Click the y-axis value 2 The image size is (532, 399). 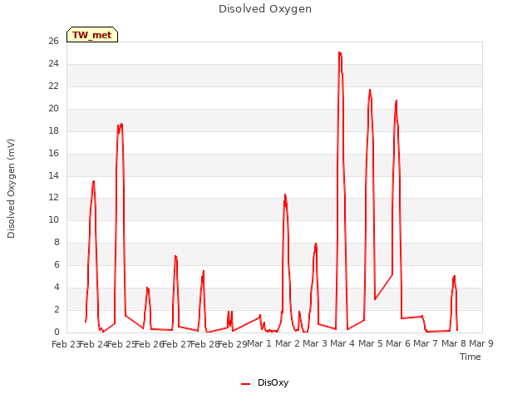click(57, 309)
